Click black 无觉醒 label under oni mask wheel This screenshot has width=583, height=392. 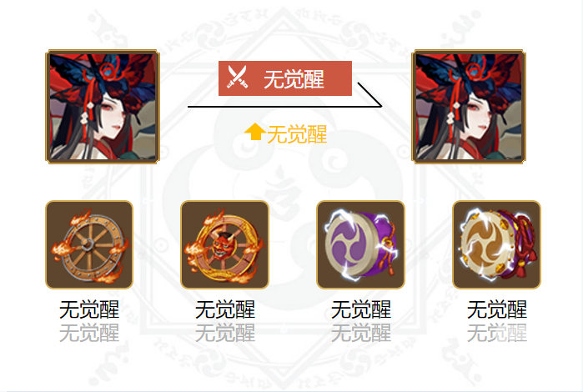click(x=225, y=309)
